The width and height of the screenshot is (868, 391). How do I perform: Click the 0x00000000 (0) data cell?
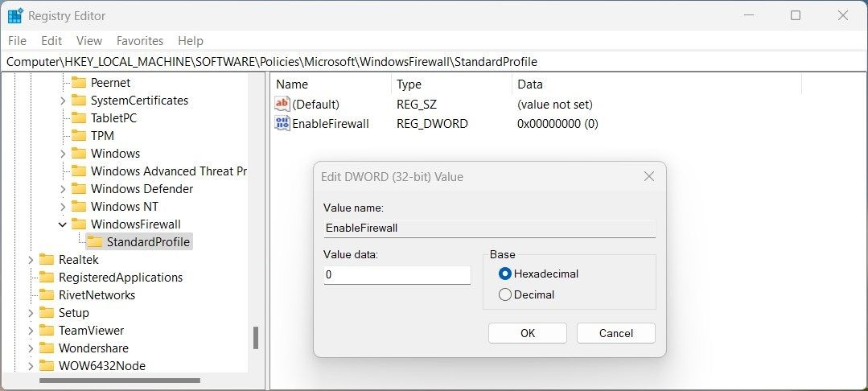(x=557, y=124)
